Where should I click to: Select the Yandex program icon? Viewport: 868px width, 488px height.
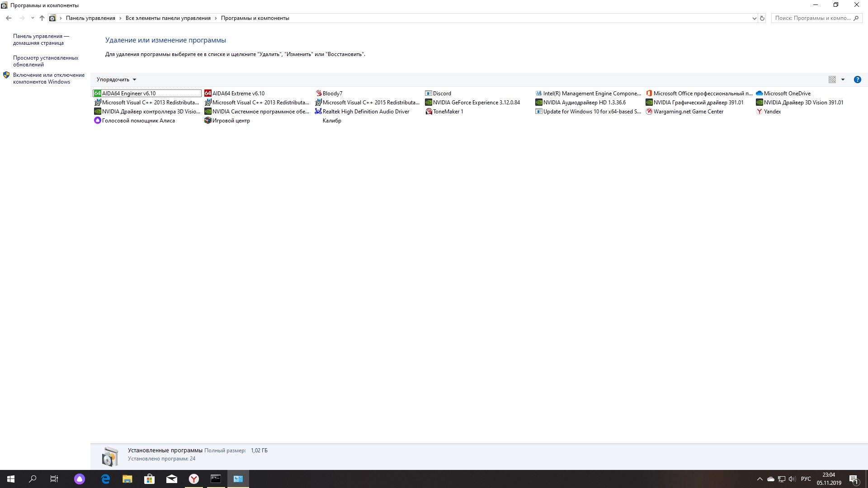pyautogui.click(x=759, y=112)
